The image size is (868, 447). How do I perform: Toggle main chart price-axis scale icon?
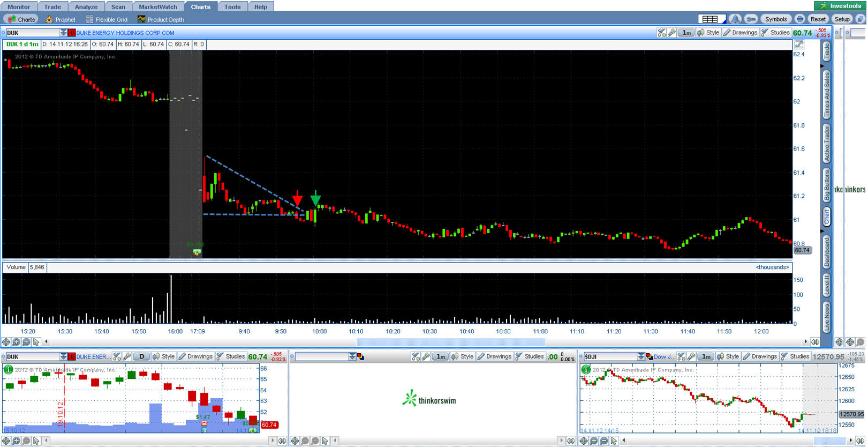coord(799,44)
